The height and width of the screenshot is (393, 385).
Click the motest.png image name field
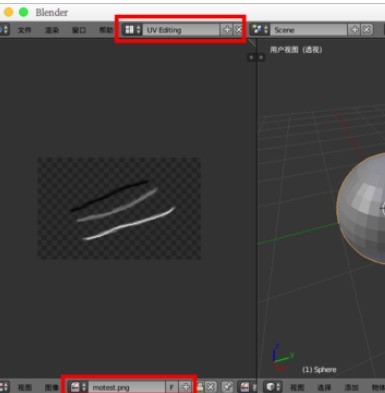point(127,387)
